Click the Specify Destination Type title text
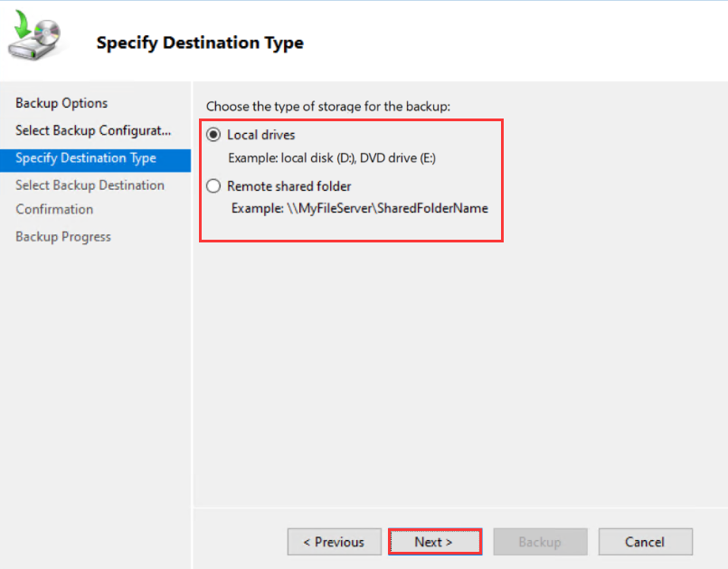Screen dimensions: 728x569 (199, 43)
